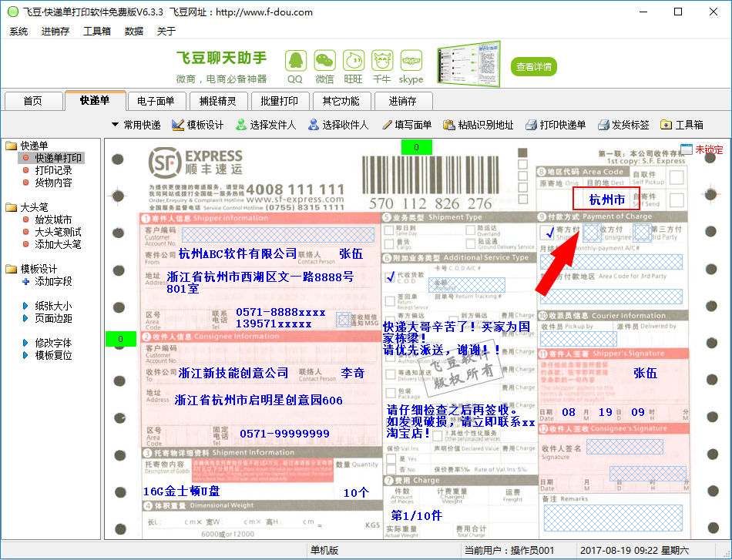Click the plus icon beside 添加字段
This screenshot has height=560, width=732.
[x=25, y=281]
